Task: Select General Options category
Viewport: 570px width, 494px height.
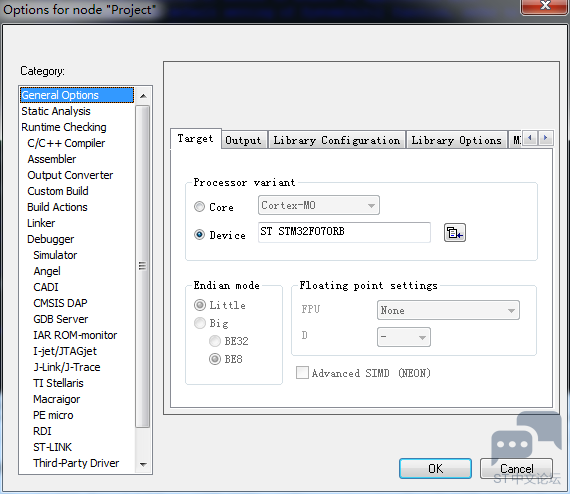Action: pyautogui.click(x=77, y=95)
